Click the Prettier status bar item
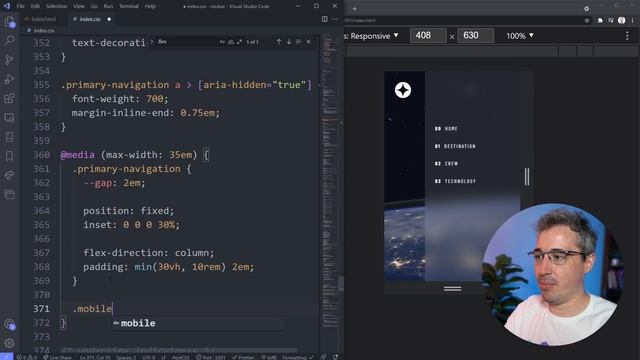Screen dimensions: 640x360 tap(243, 357)
